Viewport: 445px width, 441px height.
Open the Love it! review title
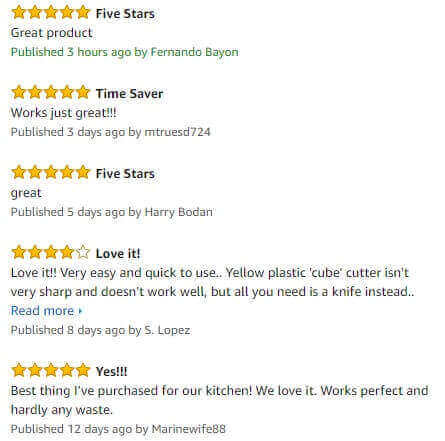(118, 253)
